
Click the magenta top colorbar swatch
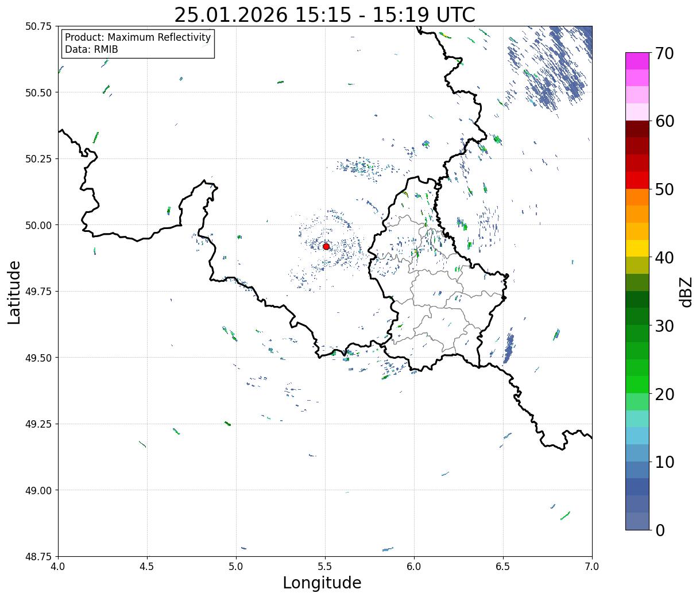pos(637,61)
